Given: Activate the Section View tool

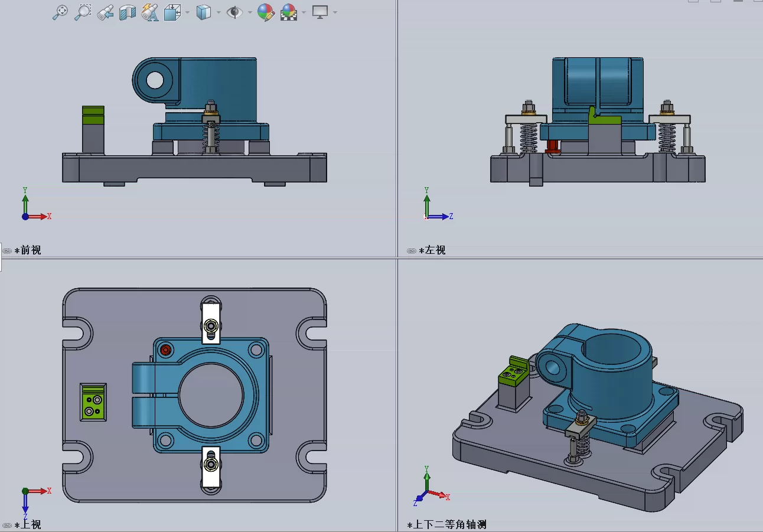Looking at the screenshot, I should tap(128, 12).
